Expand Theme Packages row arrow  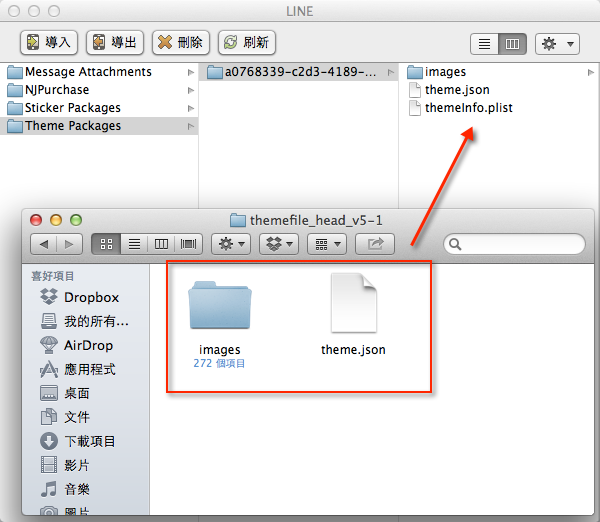191,126
